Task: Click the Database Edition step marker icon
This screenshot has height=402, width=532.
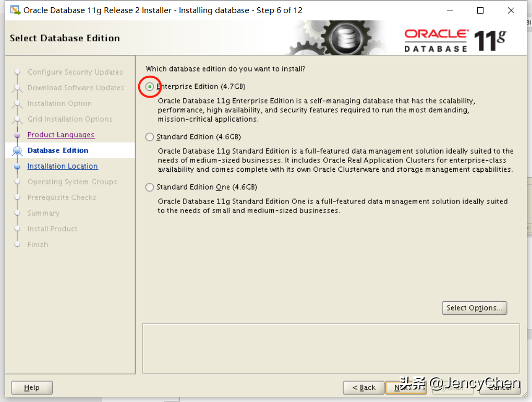Action: coord(17,151)
